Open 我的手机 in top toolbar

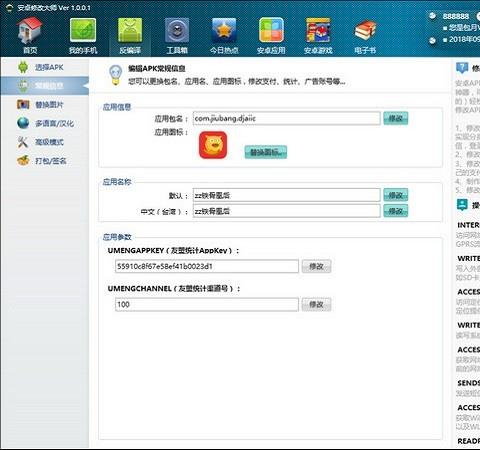click(x=83, y=36)
